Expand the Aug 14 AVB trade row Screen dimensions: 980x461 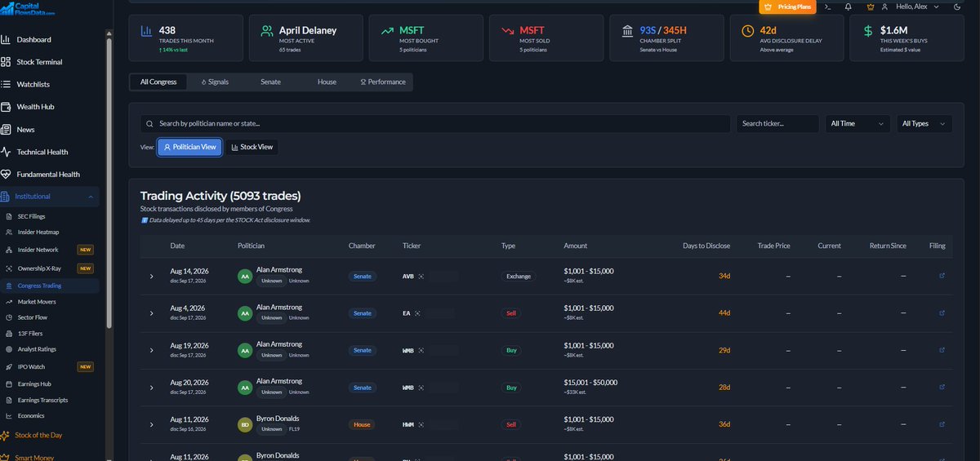coord(151,277)
